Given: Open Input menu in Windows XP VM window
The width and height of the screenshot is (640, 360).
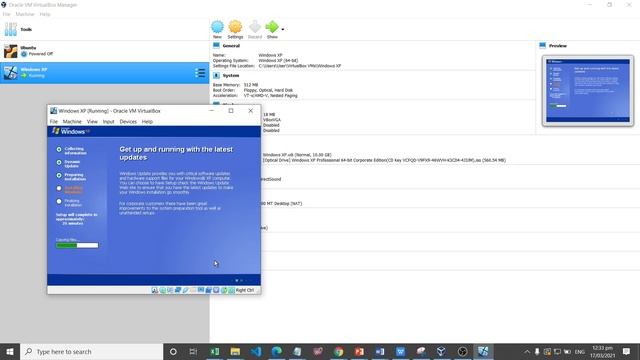Looking at the screenshot, I should click(108, 122).
